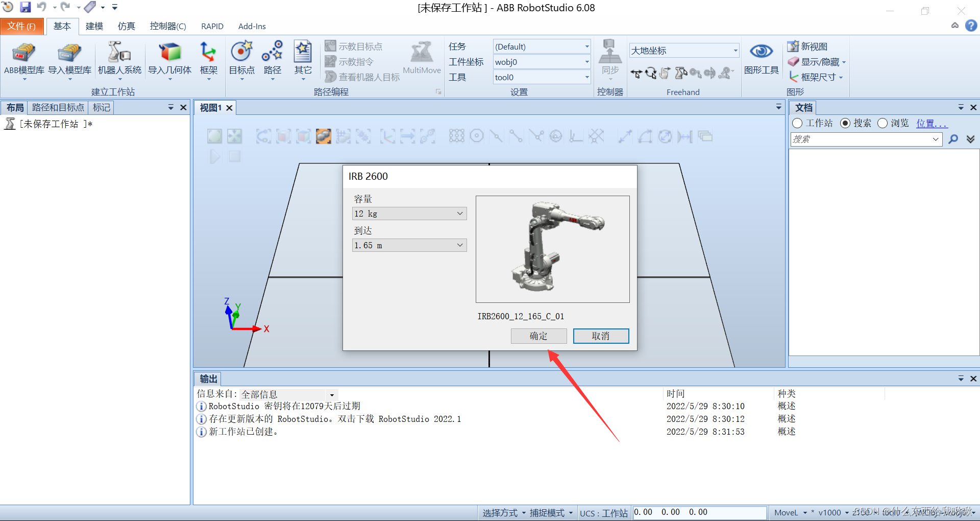Select the 浏览 radio button
Image resolution: width=980 pixels, height=521 pixels.
pyautogui.click(x=883, y=123)
